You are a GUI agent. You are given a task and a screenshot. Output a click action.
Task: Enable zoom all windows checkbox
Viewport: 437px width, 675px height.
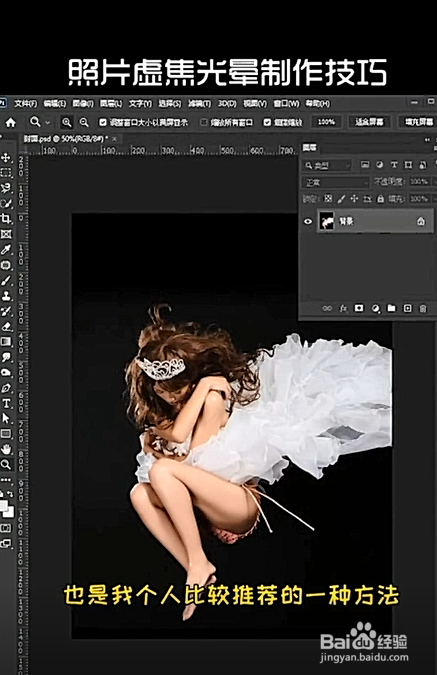tap(204, 123)
